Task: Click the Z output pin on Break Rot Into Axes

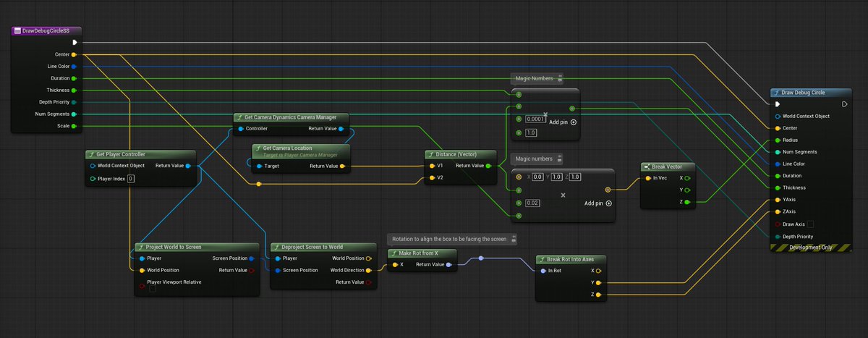Action: click(x=598, y=295)
